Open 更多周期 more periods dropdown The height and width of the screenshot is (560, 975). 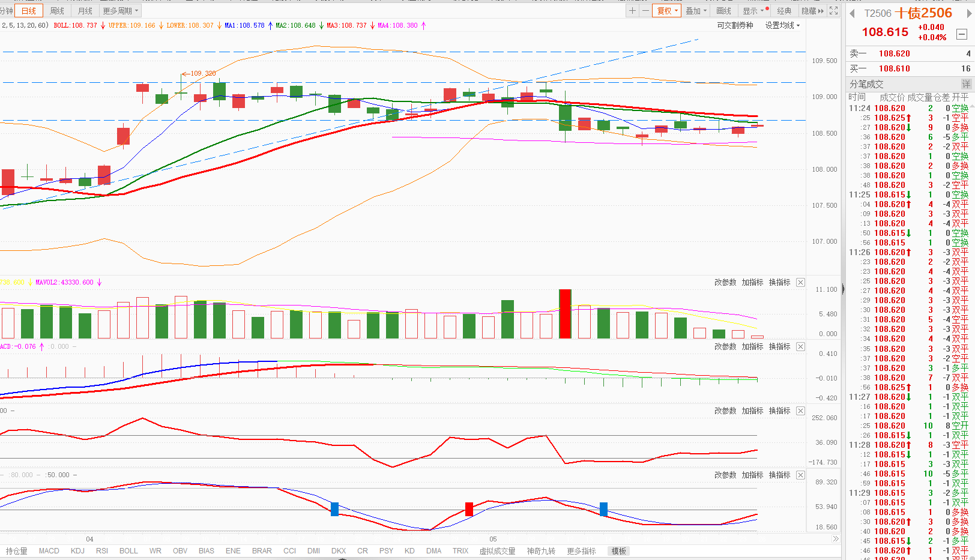(120, 11)
